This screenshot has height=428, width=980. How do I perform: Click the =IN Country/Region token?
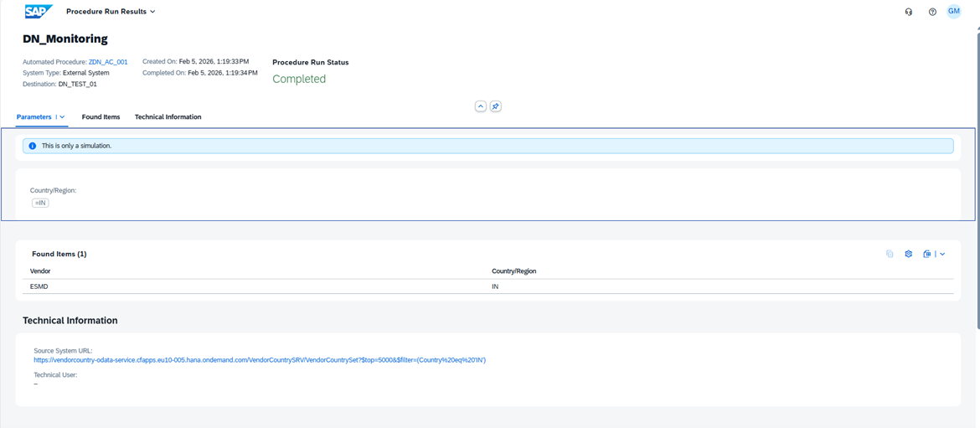point(40,203)
